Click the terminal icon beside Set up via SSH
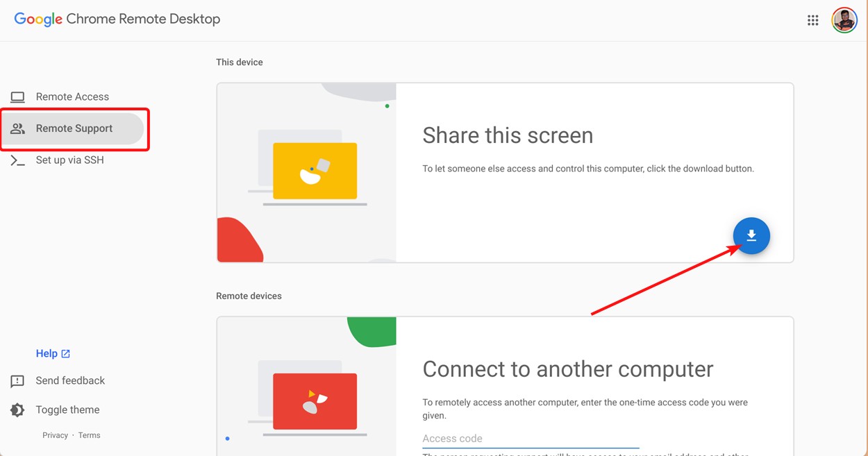The width and height of the screenshot is (868, 456). (17, 160)
